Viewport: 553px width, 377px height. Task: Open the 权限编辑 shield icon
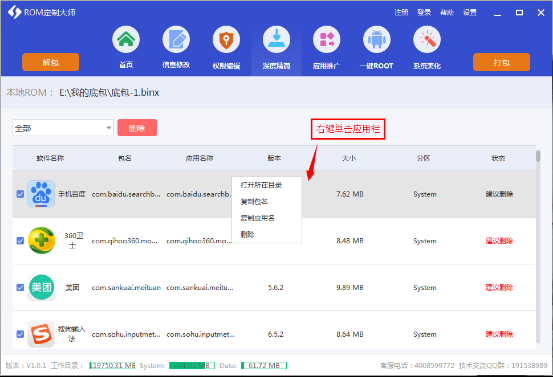point(226,39)
